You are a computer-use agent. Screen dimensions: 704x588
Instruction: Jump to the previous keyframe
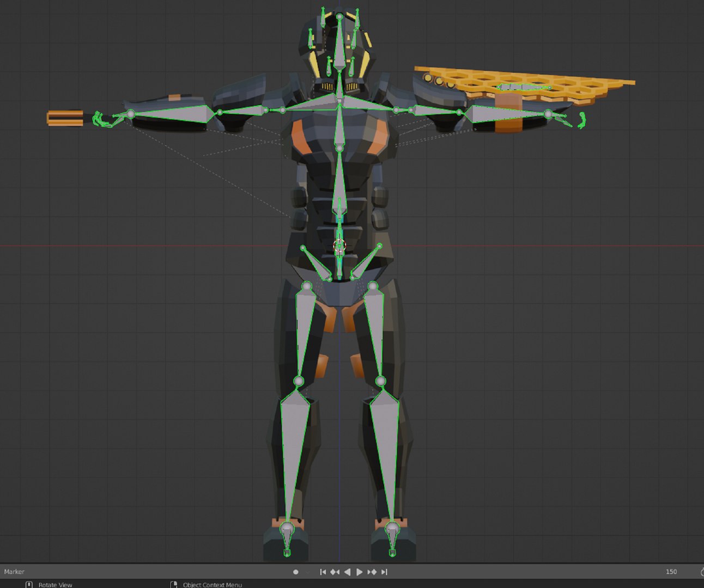point(335,572)
